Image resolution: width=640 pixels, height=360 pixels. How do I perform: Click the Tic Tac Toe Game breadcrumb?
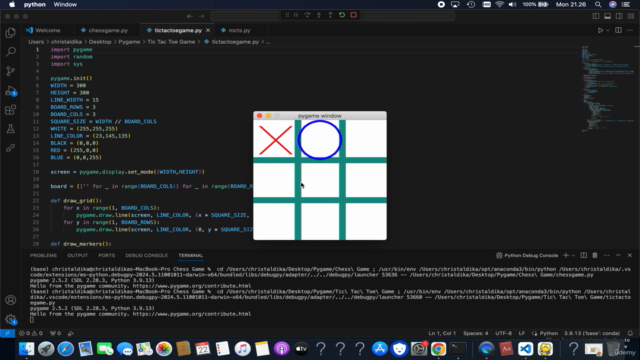(x=171, y=42)
